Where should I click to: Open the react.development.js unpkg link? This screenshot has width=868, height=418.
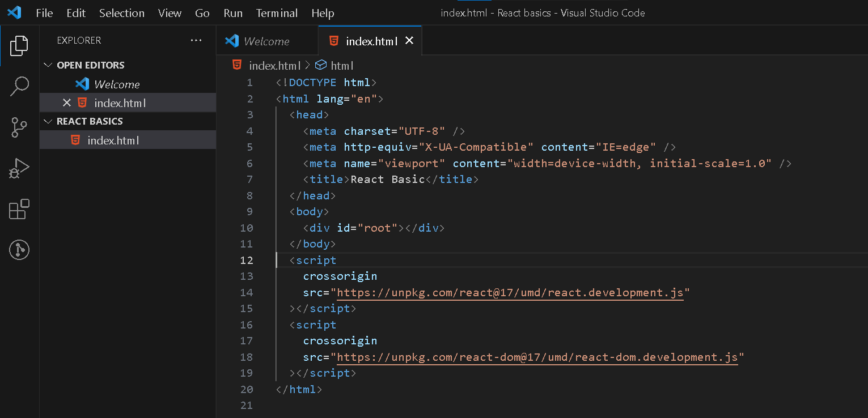coord(510,292)
